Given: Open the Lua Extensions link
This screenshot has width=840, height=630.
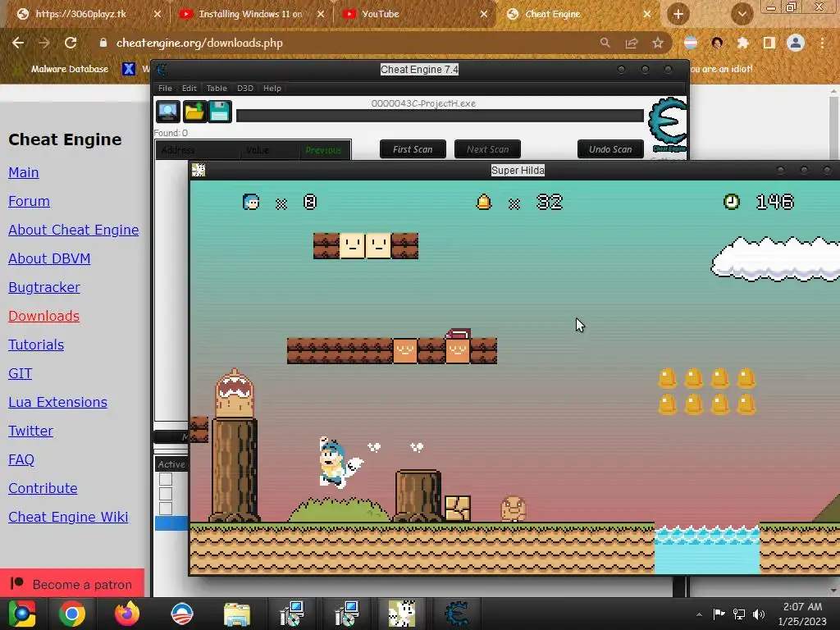Looking at the screenshot, I should (x=58, y=402).
